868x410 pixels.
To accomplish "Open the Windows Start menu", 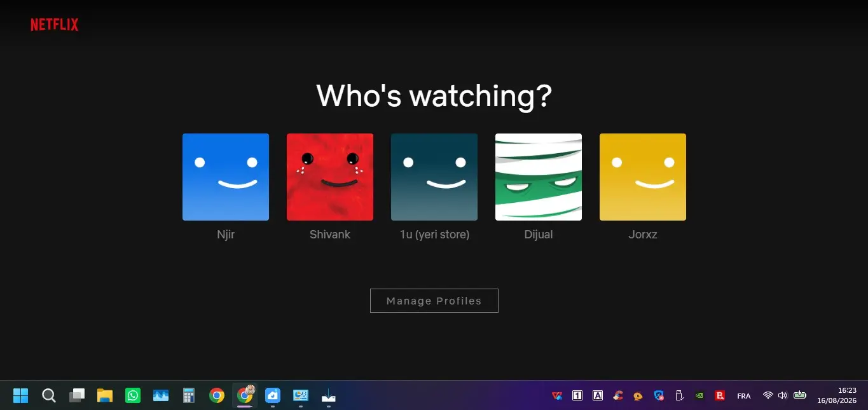I will coord(21,395).
